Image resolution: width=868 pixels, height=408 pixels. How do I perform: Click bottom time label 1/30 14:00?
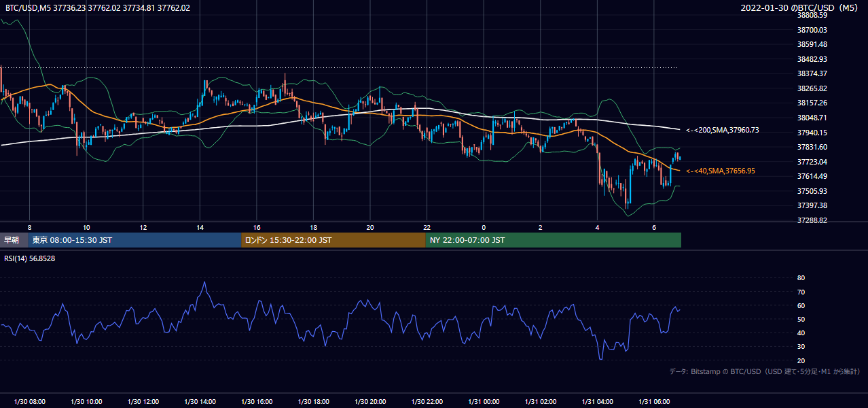click(x=200, y=402)
